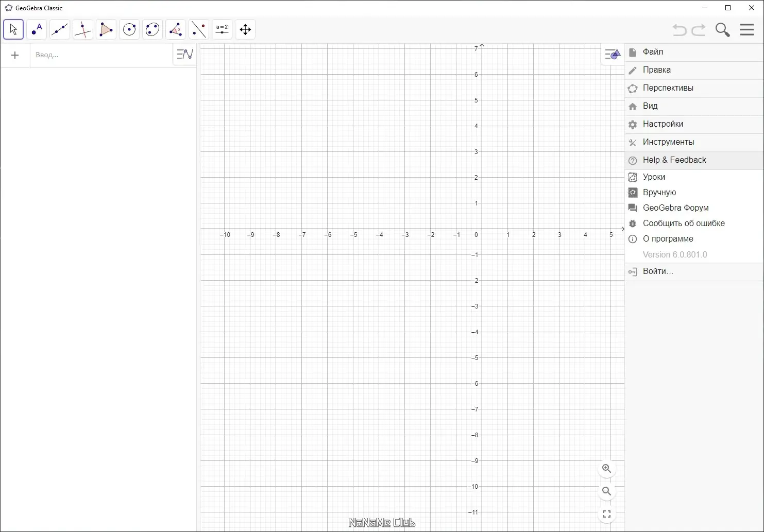This screenshot has height=532, width=764.
Task: Expand the Перспективы menu
Action: 694,88
